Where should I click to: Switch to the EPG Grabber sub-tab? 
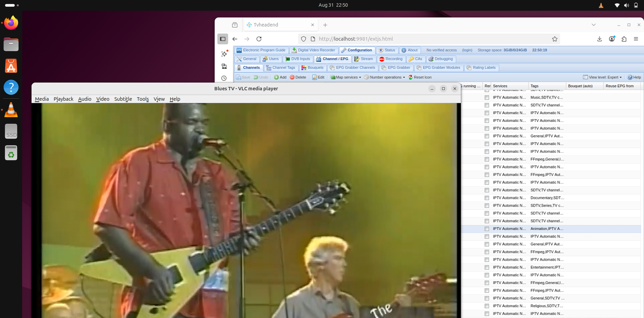click(396, 68)
